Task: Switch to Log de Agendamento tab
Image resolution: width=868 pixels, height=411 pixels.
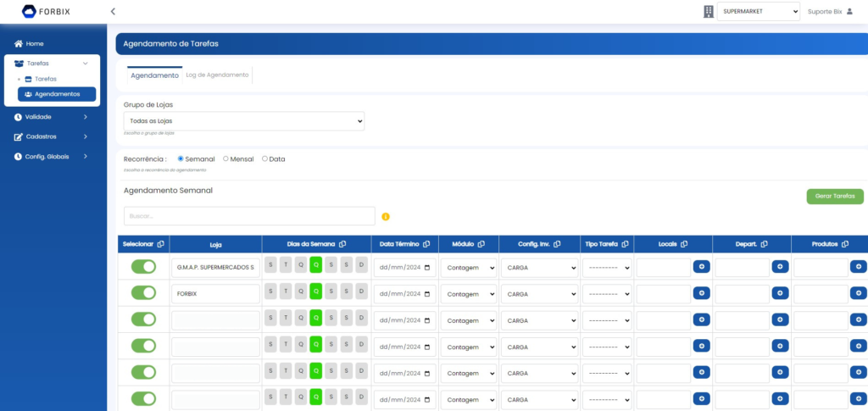Action: point(217,75)
